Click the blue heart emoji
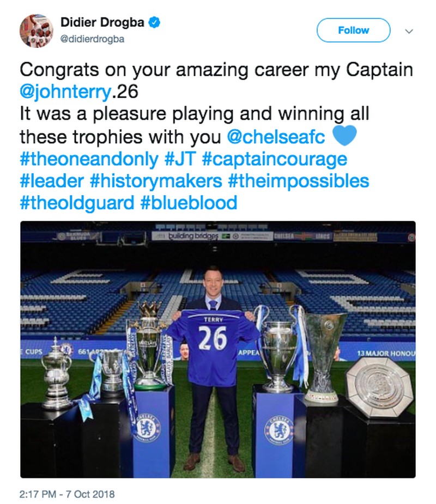Image resolution: width=436 pixels, height=504 pixels. [x=343, y=136]
